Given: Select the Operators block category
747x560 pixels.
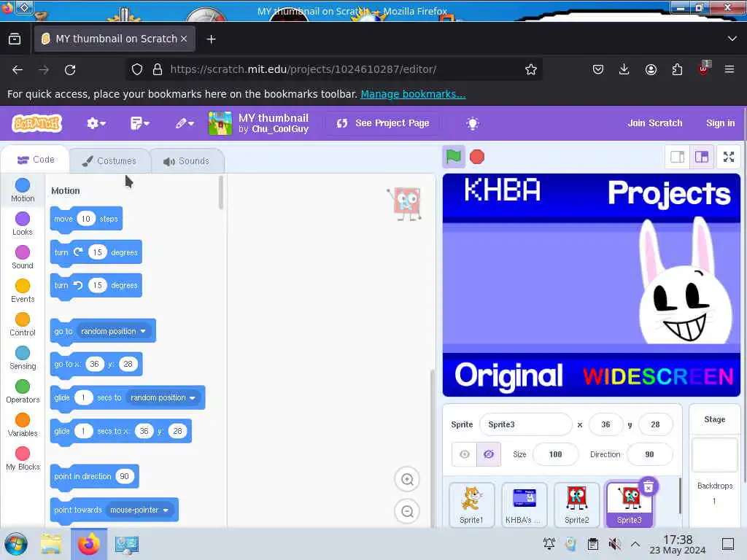Looking at the screenshot, I should pos(23,392).
